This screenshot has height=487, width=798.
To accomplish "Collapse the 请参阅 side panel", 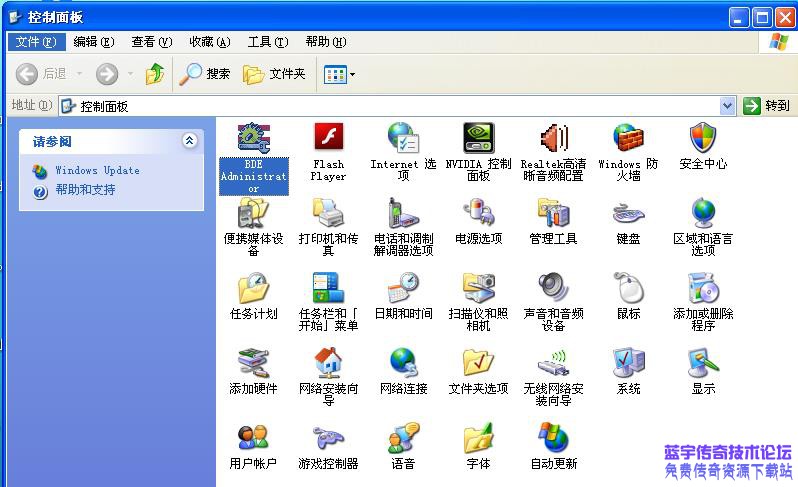I will [190, 141].
